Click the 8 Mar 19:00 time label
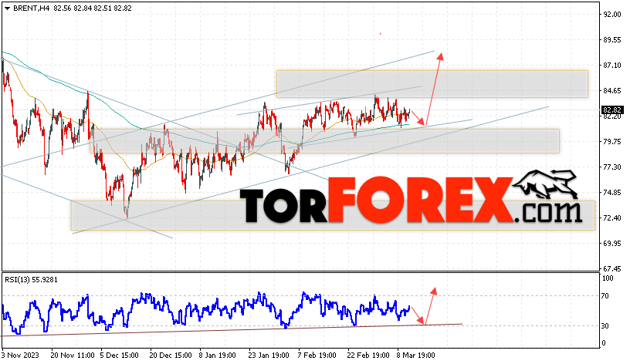This screenshot has width=630, height=364. click(416, 356)
